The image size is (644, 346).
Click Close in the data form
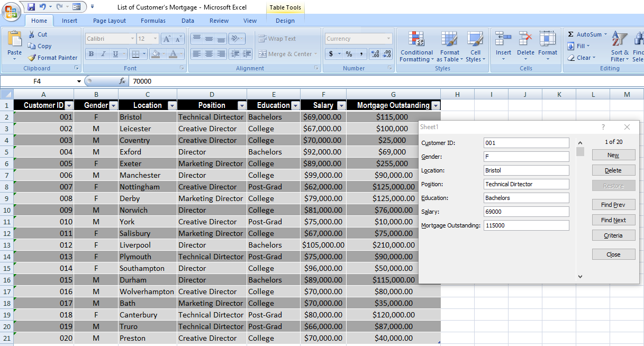click(613, 254)
